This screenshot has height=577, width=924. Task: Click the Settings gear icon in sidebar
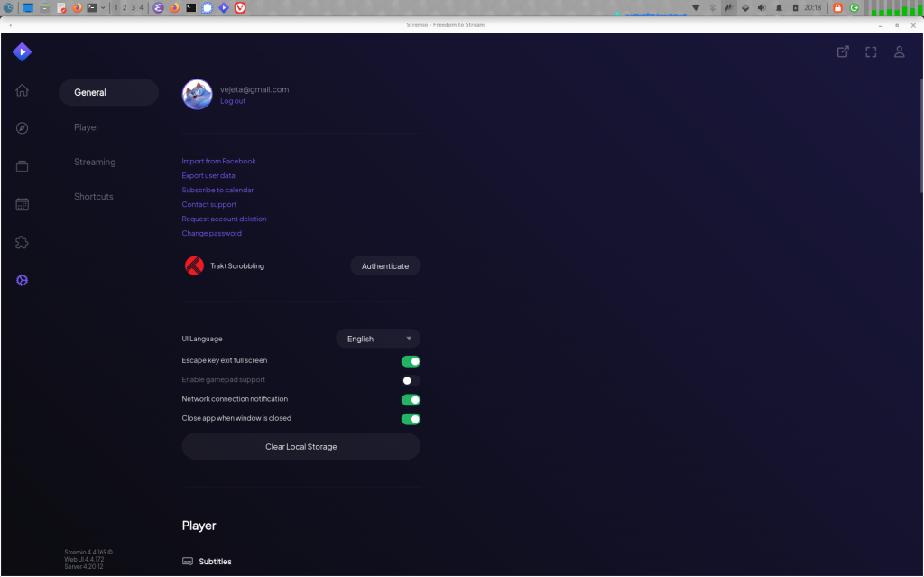(x=23, y=280)
